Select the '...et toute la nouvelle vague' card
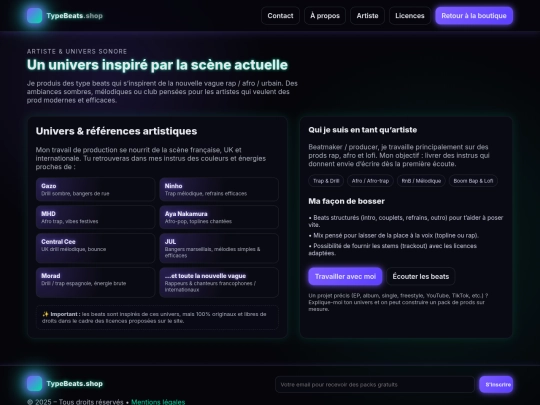The height and width of the screenshot is (405, 540). click(219, 282)
